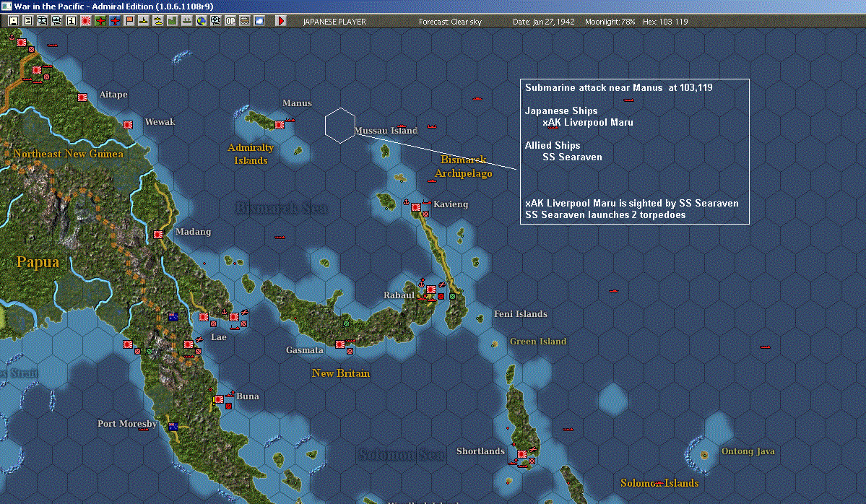The width and height of the screenshot is (866, 504).
Task: Select the Japanese base marker at Gasmata
Action: (x=340, y=344)
